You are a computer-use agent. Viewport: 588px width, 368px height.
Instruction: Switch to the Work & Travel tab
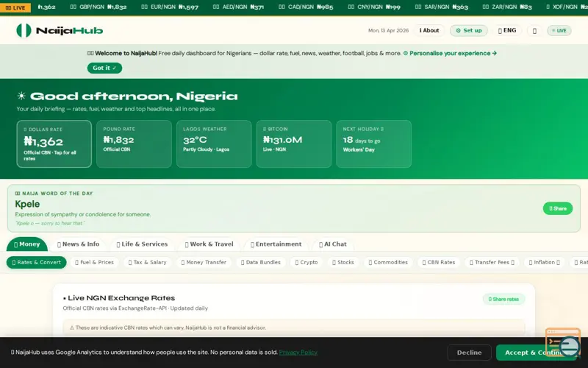click(x=209, y=244)
